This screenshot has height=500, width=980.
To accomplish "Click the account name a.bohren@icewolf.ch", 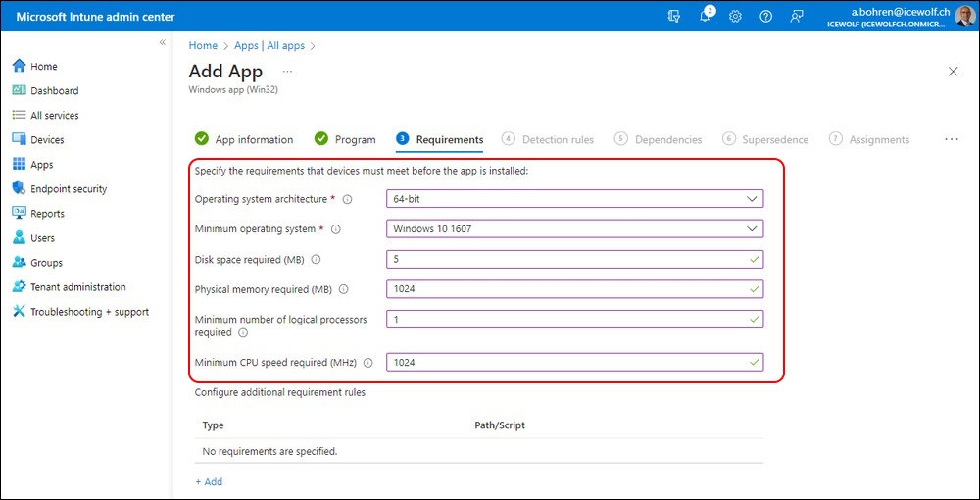I will click(x=900, y=11).
